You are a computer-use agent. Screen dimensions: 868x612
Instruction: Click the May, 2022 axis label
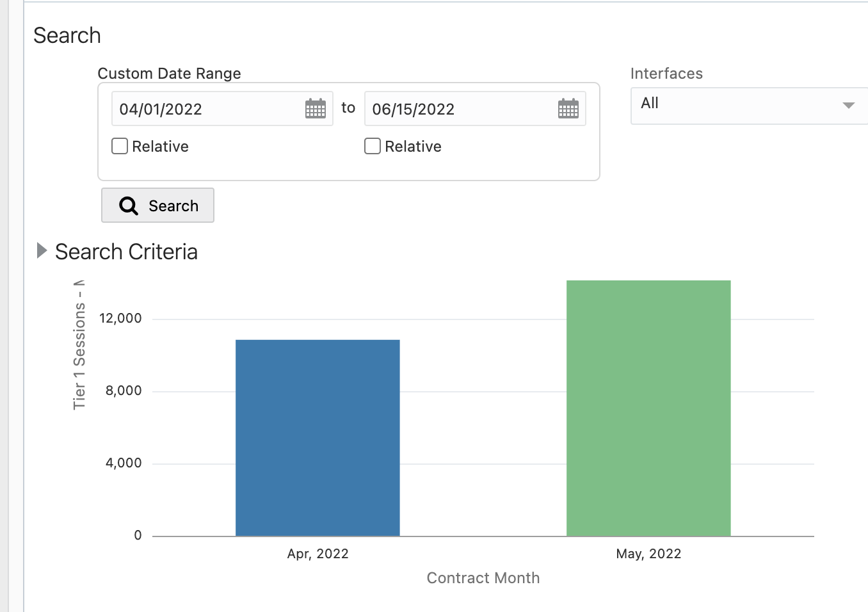(x=648, y=554)
